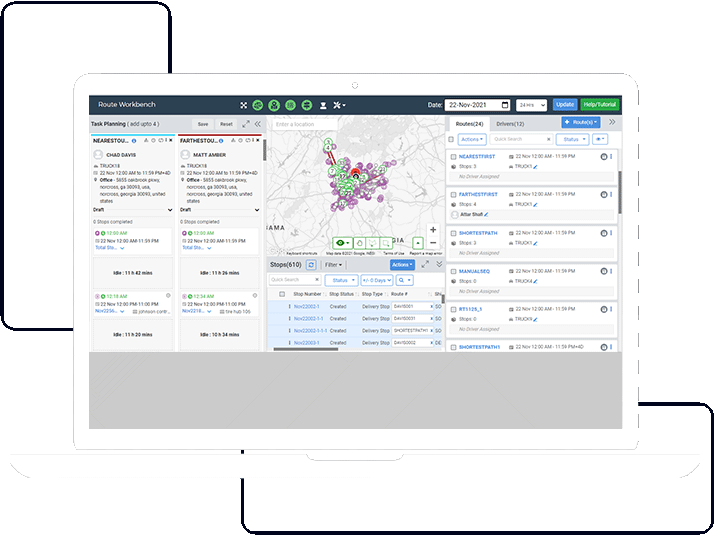Click the map zoom in plus button
715x535 pixels.
pyautogui.click(x=433, y=230)
